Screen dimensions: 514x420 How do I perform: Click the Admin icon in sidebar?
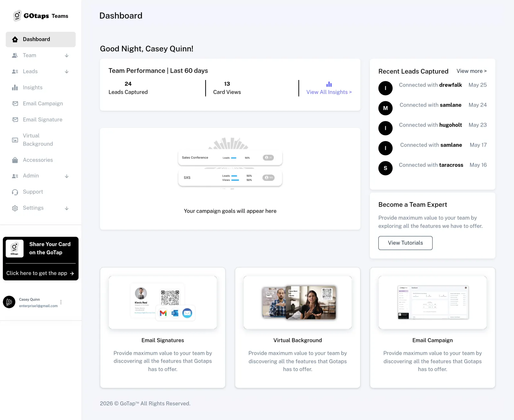15,176
